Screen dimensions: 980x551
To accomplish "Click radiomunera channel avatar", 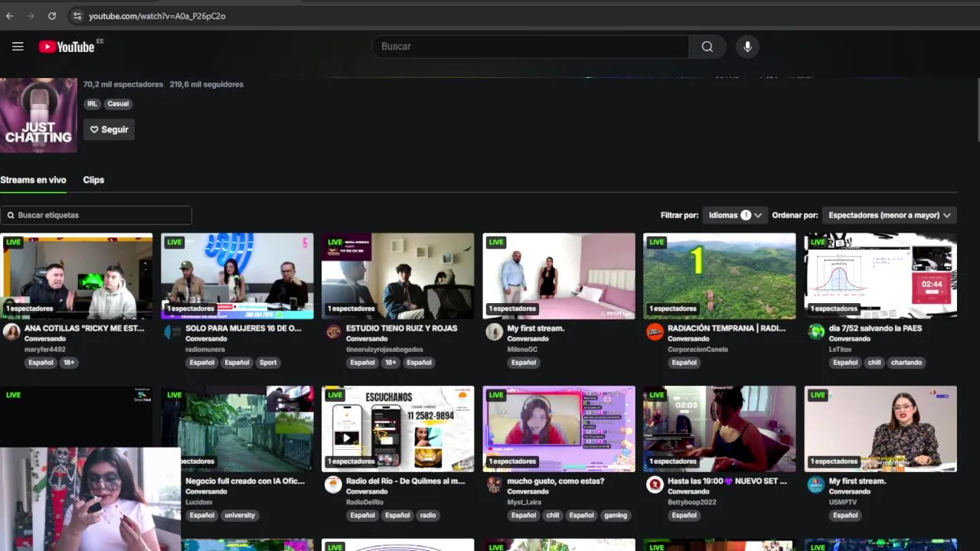I will pyautogui.click(x=172, y=331).
